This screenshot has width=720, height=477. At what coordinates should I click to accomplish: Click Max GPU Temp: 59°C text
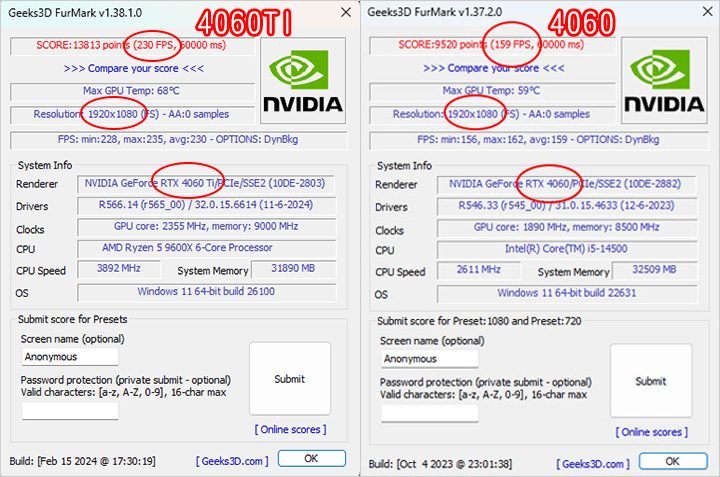(492, 90)
